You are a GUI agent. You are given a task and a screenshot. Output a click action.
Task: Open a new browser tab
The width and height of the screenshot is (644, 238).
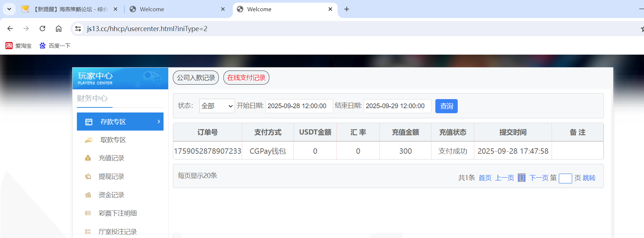[347, 9]
